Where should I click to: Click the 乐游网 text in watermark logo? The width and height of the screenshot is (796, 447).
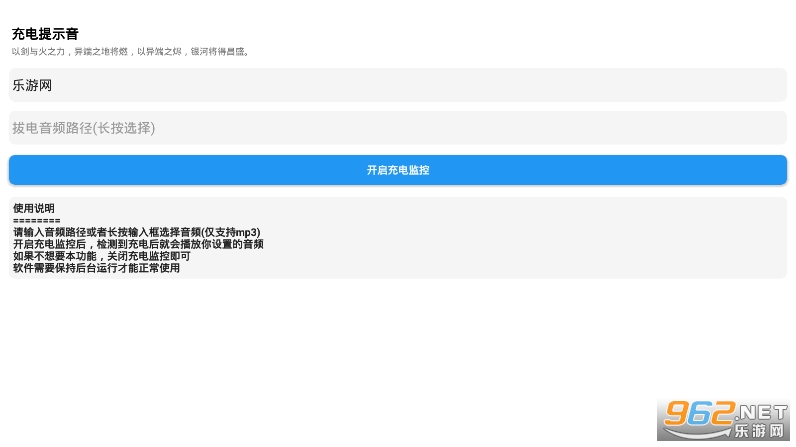759,431
